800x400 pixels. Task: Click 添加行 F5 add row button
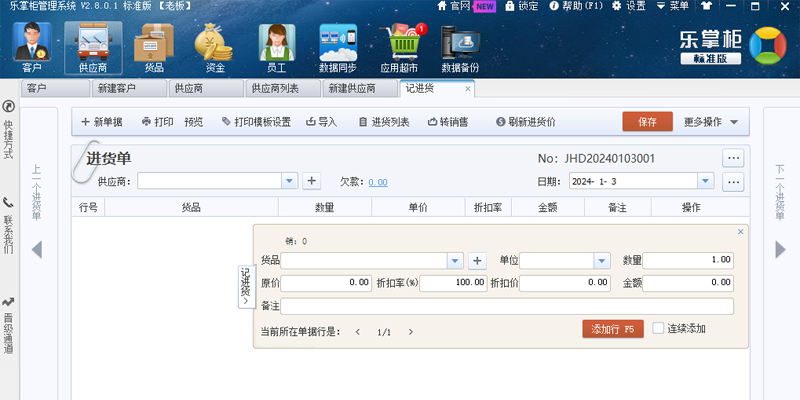(613, 329)
